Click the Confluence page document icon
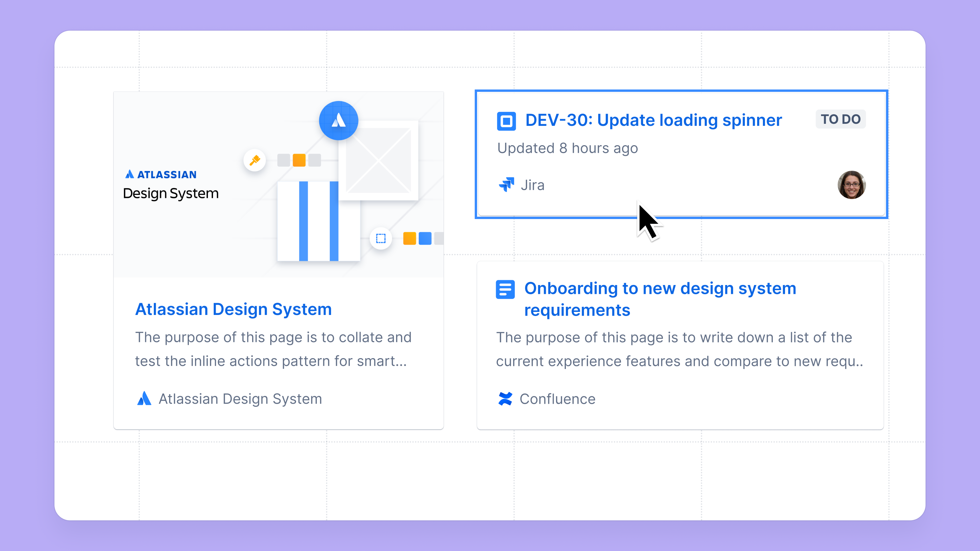This screenshot has width=980, height=551. (505, 289)
